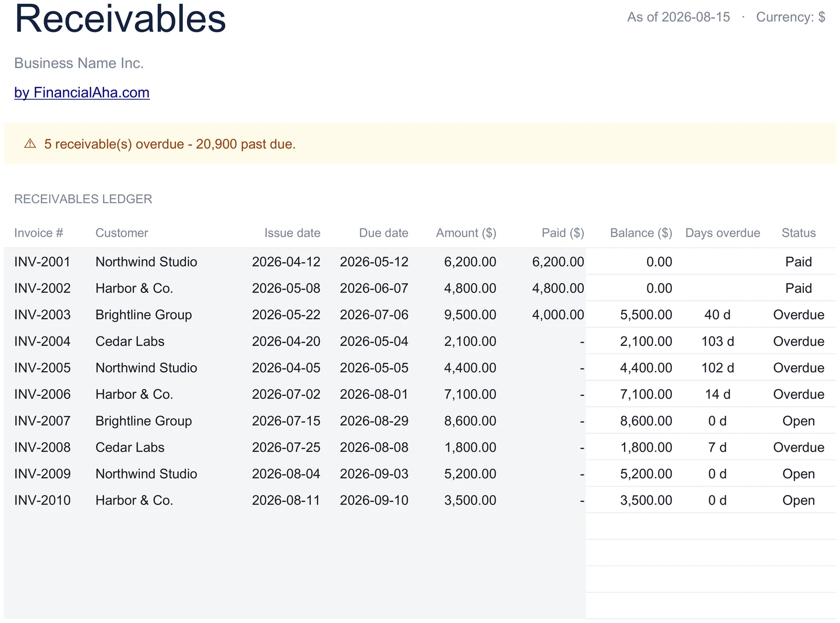Screen dimensions: 840x623
Task: Select issue date 2026-08-11
Action: 286,500
